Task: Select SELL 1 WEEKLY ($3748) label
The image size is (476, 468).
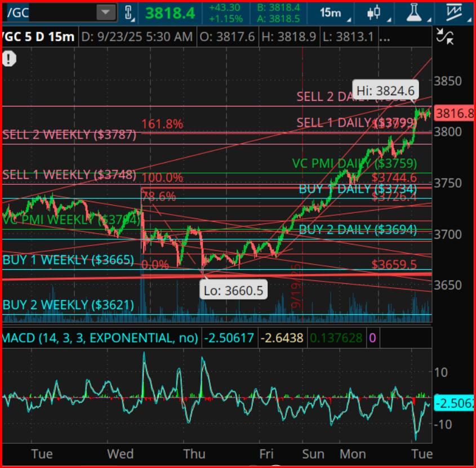Action: [x=69, y=175]
